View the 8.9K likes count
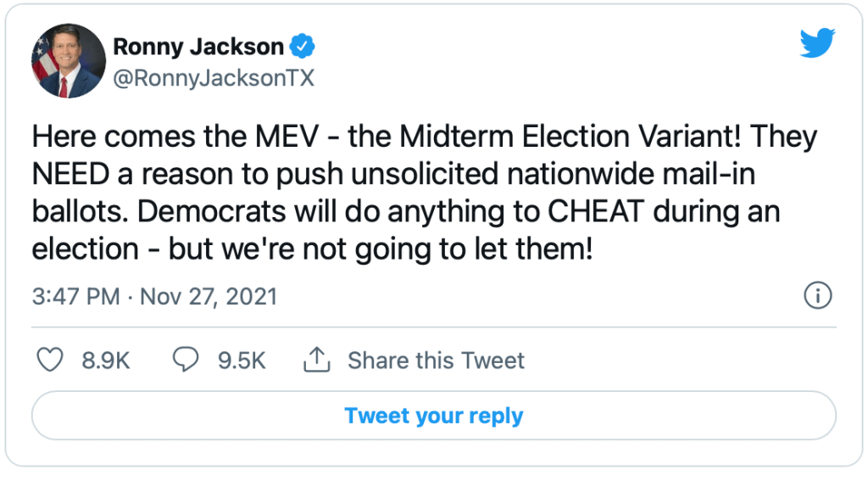 coord(105,361)
